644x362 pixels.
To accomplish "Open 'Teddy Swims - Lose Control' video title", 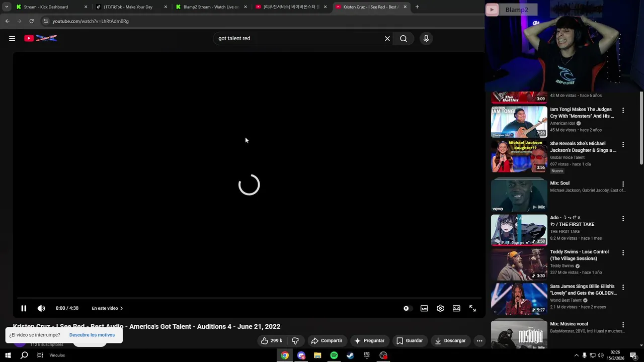I will click(579, 255).
